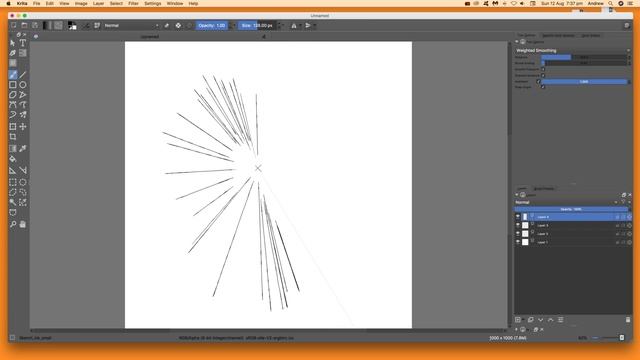This screenshot has width=640, height=360.
Task: Select the Polyline tool
Action: tap(23, 95)
